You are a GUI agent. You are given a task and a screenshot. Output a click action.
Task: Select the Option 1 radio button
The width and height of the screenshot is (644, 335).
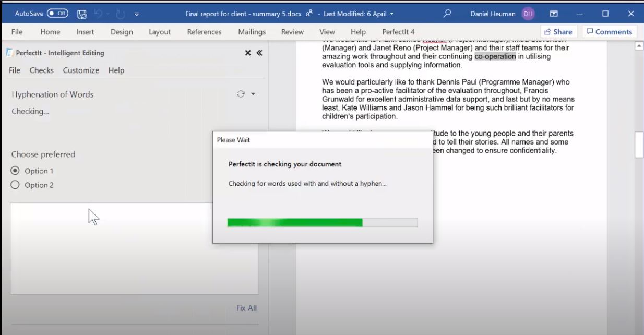[x=15, y=171]
